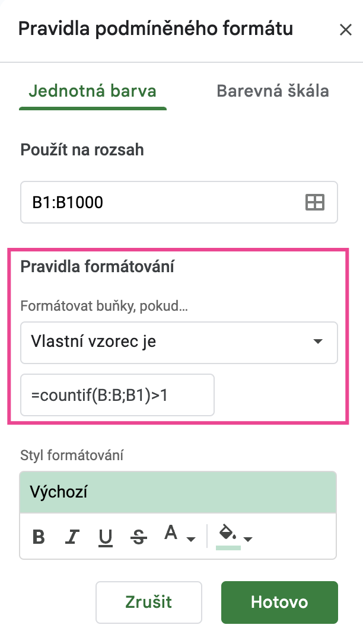Expand the arrow beside the text color A
This screenshot has height=644, width=363.
[x=191, y=539]
